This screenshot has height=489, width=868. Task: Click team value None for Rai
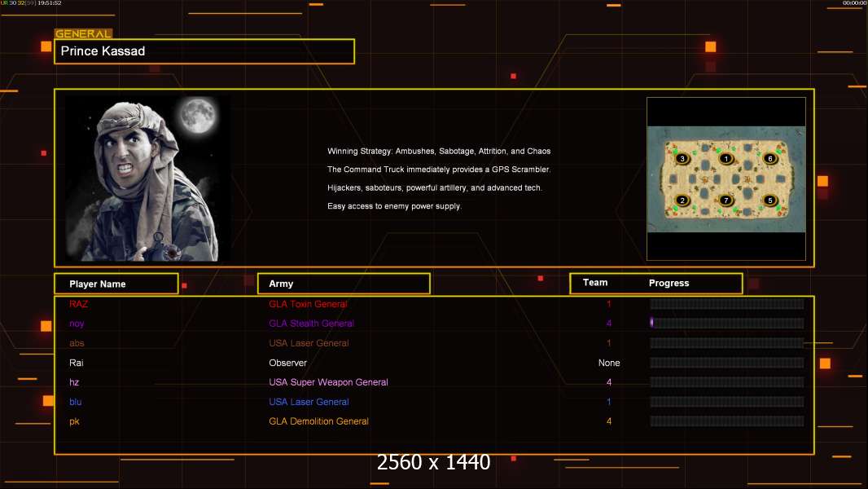pyautogui.click(x=609, y=363)
